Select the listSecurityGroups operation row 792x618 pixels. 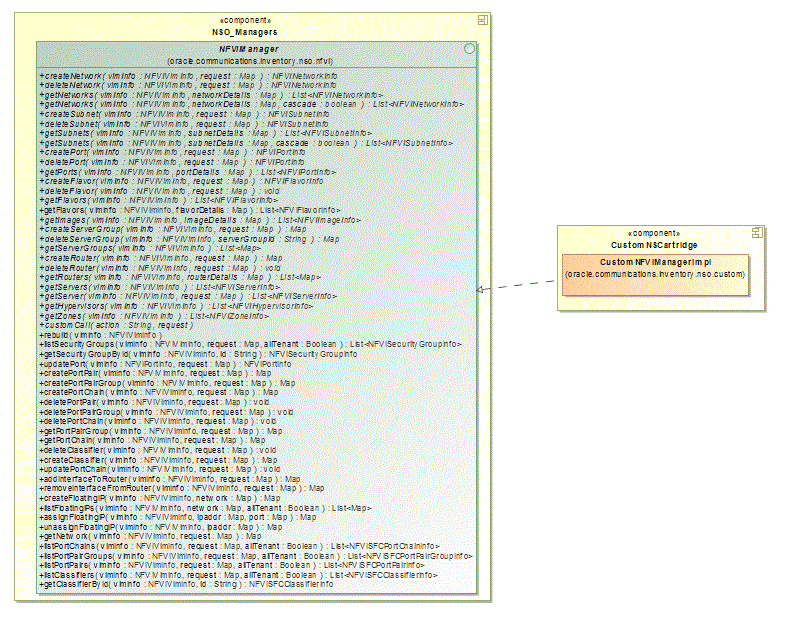point(251,344)
